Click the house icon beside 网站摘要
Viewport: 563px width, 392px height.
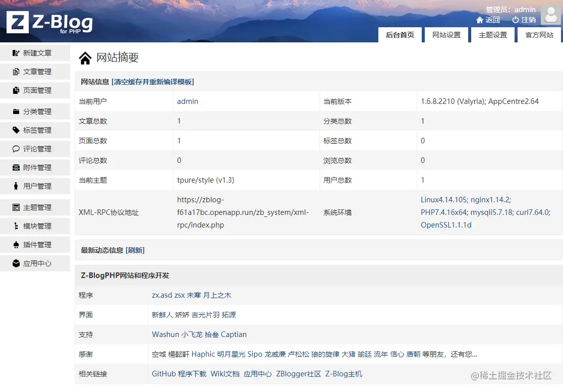(85, 58)
